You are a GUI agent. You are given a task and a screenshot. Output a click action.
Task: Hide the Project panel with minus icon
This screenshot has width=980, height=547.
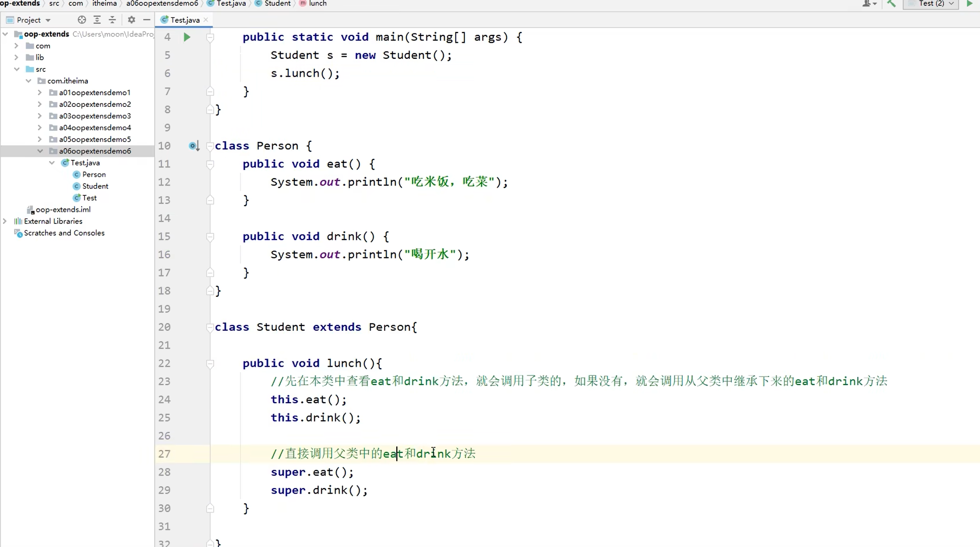[x=147, y=20]
